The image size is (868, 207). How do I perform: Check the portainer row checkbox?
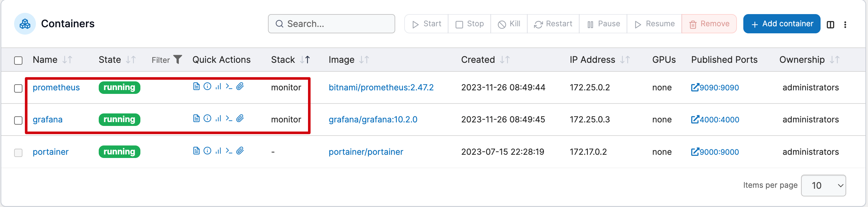[x=18, y=153]
